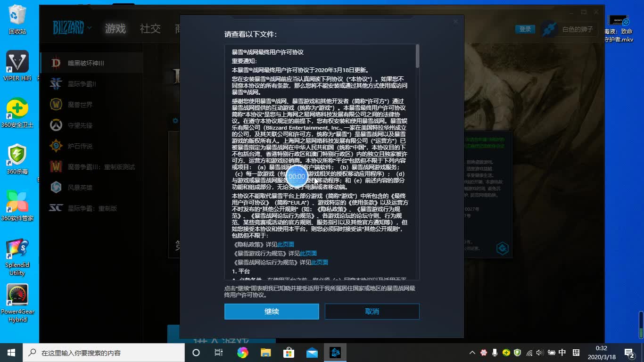Open Task View on the taskbar
Image resolution: width=644 pixels, height=362 pixels.
tap(219, 353)
